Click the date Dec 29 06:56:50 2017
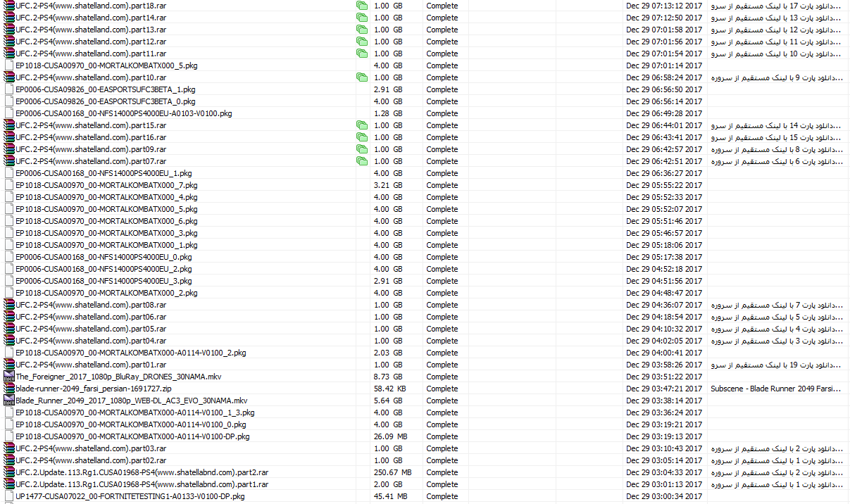Screen dimensions: 850x504 (664, 89)
